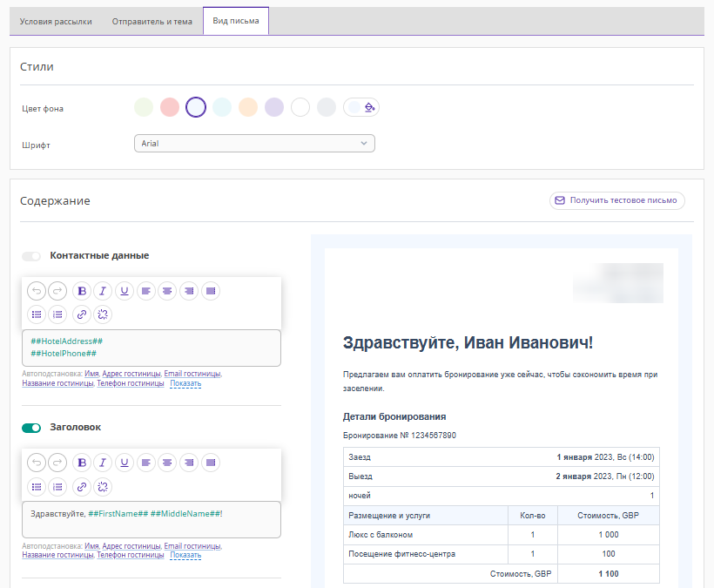
Task: Enable the Контактные данные toggle
Action: pos(31,256)
